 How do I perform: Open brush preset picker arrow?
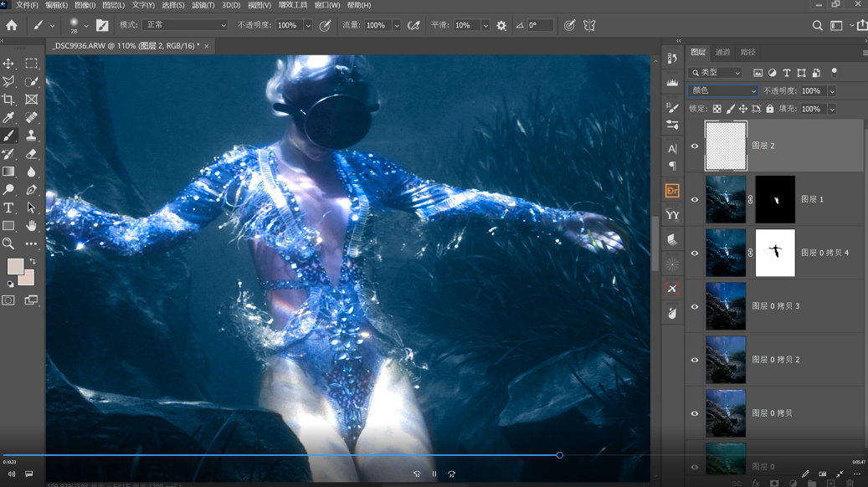86,25
